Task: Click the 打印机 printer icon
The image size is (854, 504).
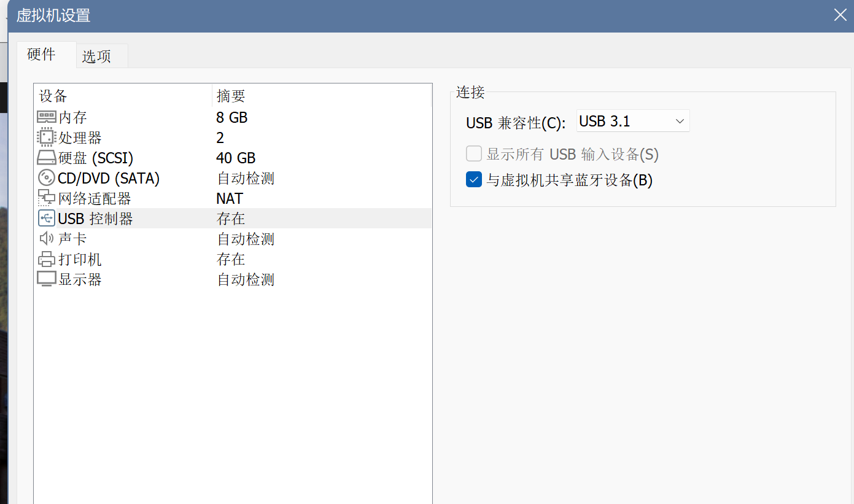Action: 46,258
